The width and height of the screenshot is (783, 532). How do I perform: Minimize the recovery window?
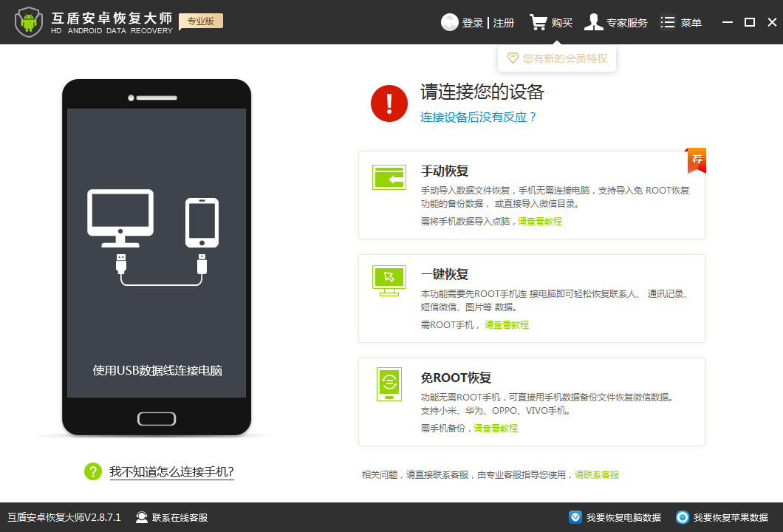click(x=728, y=22)
